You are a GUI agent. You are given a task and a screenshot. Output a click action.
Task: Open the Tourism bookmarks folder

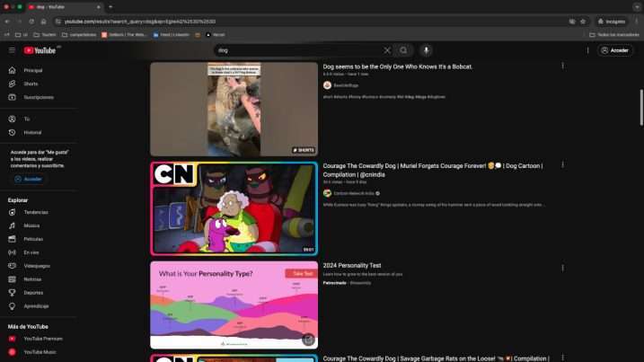click(x=45, y=35)
